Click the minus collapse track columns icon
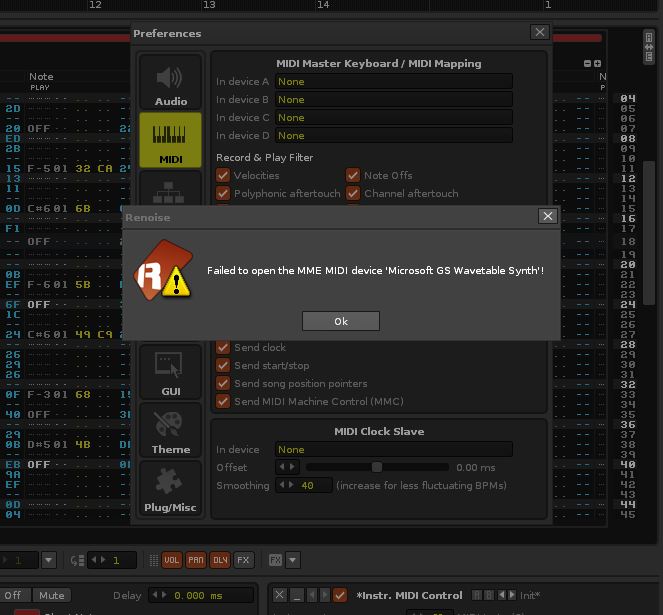 587,63
